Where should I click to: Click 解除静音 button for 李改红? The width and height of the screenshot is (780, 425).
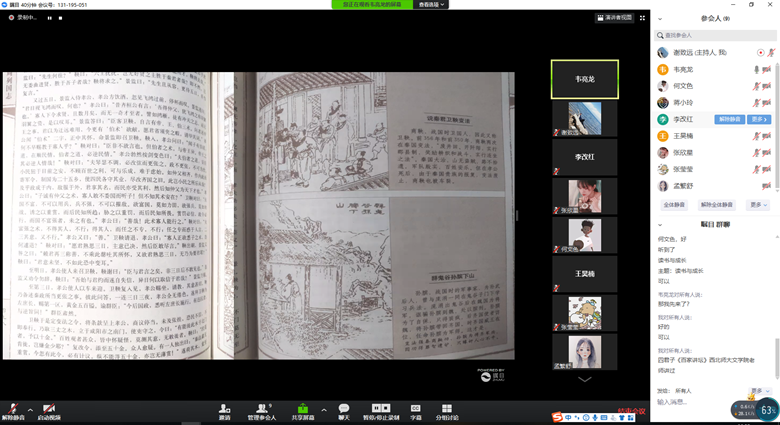coord(729,119)
